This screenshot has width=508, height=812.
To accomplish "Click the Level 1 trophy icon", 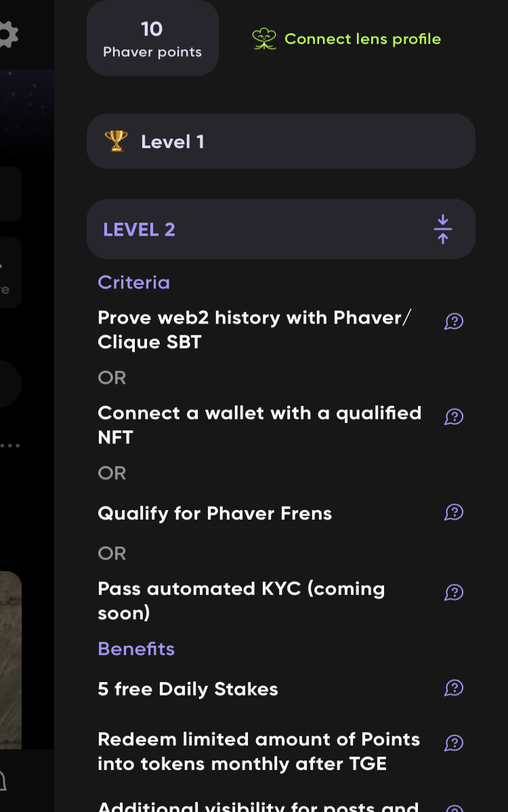I will tap(116, 141).
